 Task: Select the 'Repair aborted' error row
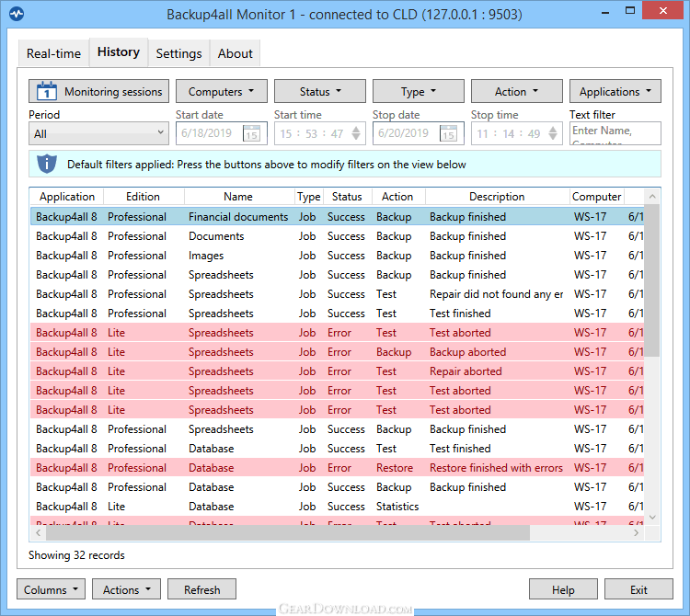pos(338,371)
